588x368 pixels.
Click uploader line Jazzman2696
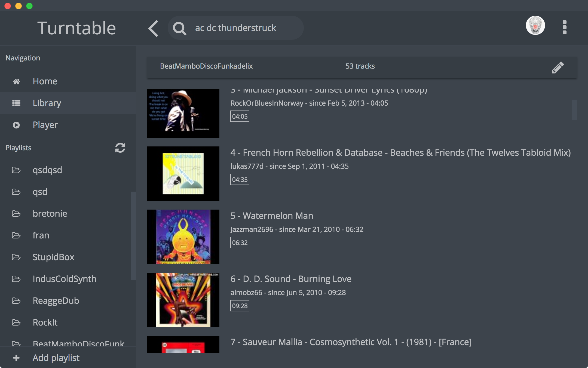tap(297, 229)
